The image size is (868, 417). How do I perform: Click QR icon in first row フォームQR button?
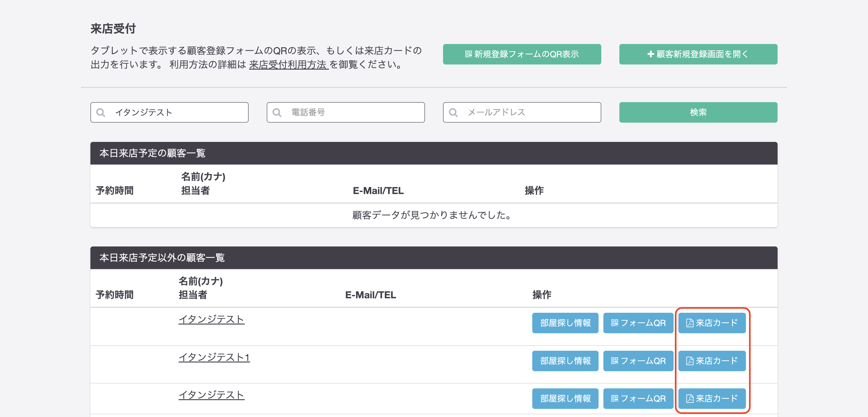pos(614,323)
